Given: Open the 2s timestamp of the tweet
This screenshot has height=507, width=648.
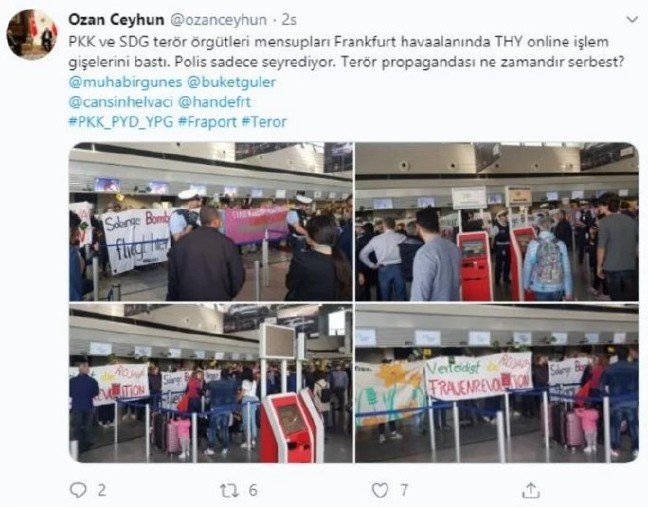Looking at the screenshot, I should (x=289, y=20).
